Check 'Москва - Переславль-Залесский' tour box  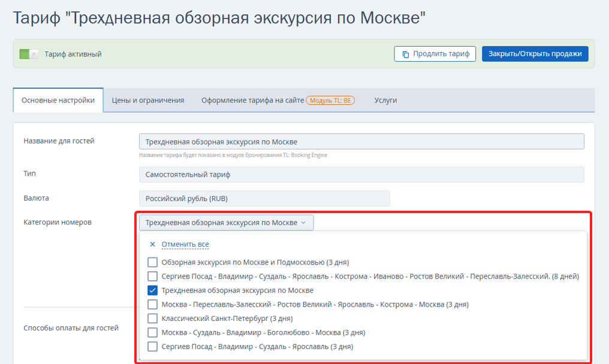tap(153, 304)
